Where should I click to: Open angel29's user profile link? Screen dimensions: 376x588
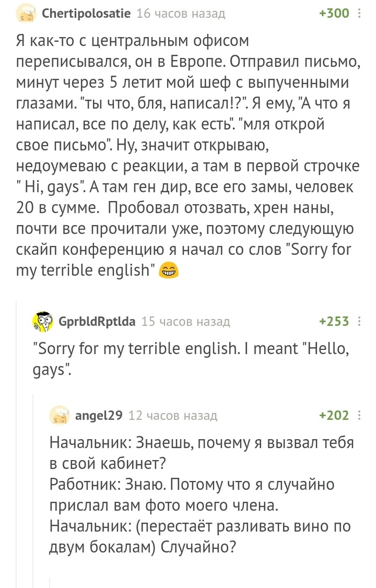click(x=99, y=415)
